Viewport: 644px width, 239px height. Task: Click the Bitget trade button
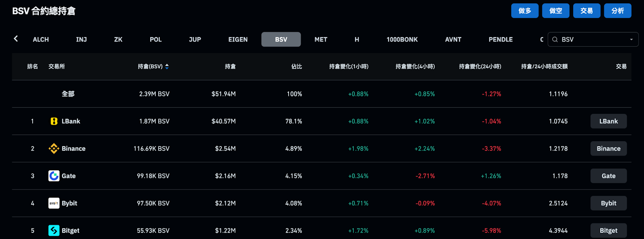coord(608,231)
